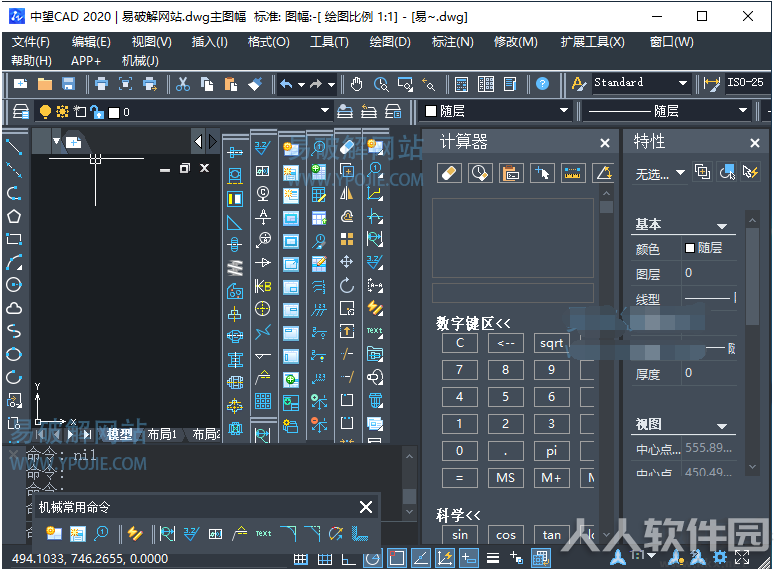Open the linetype 随层 dropdown

pos(742,111)
